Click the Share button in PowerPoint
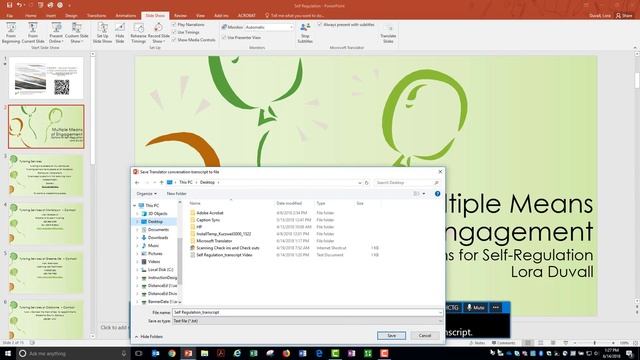640x360 pixels. click(x=624, y=16)
